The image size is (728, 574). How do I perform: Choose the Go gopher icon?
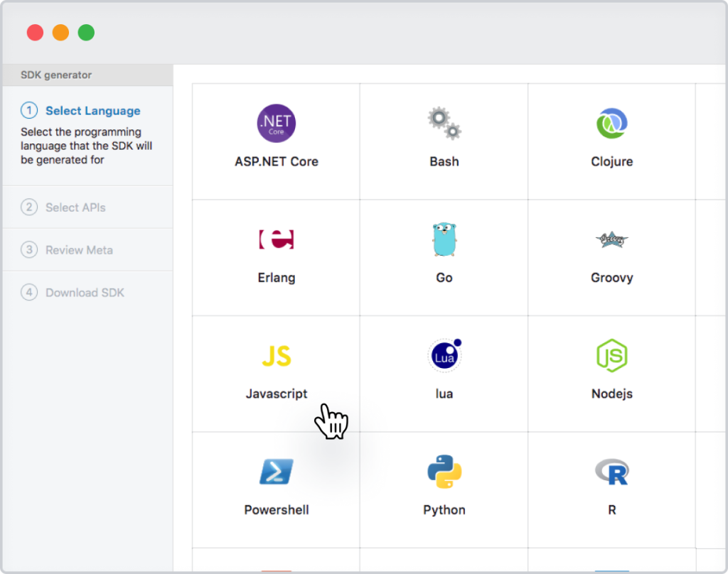pyautogui.click(x=444, y=239)
